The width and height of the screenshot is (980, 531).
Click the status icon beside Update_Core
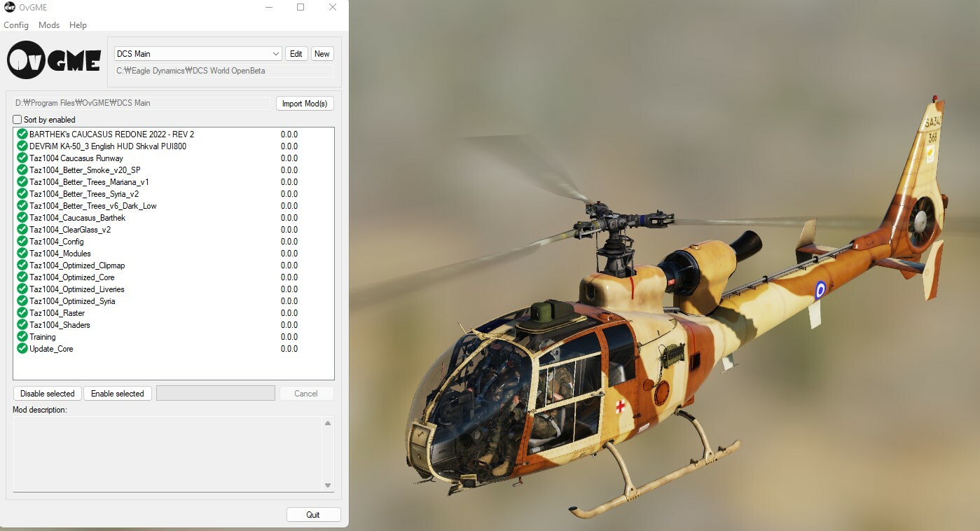tap(20, 349)
